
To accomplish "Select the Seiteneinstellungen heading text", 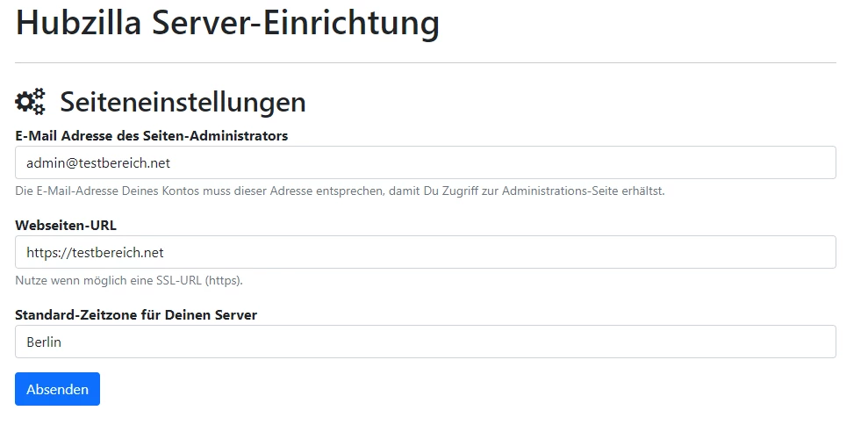I will 183,102.
